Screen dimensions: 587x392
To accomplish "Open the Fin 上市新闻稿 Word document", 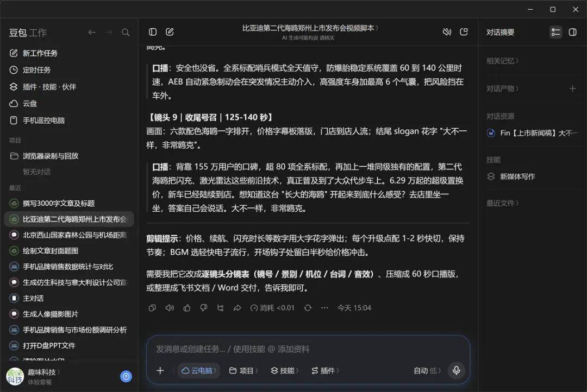I will 533,133.
